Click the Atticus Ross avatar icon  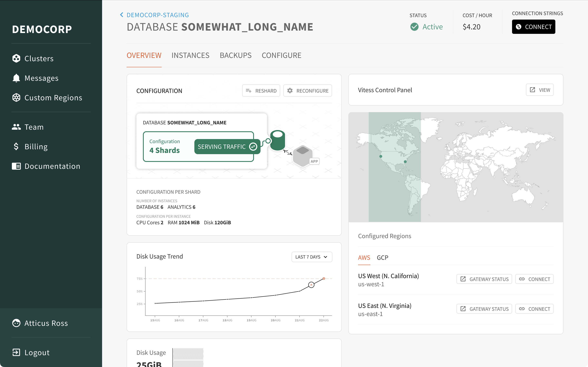click(x=16, y=323)
